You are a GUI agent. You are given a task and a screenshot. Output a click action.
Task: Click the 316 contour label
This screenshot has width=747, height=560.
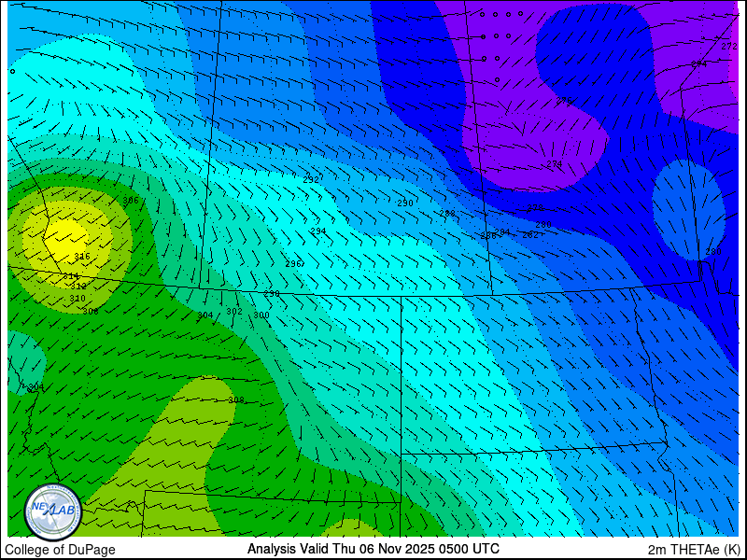pos(82,257)
